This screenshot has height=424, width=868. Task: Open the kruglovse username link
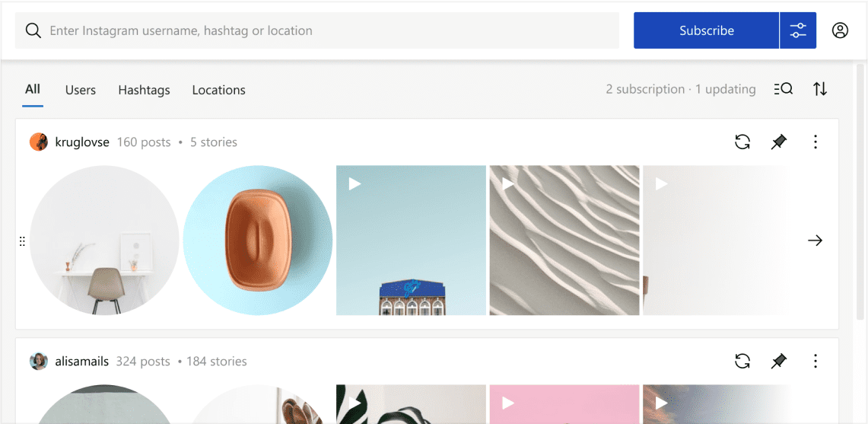pyautogui.click(x=82, y=142)
